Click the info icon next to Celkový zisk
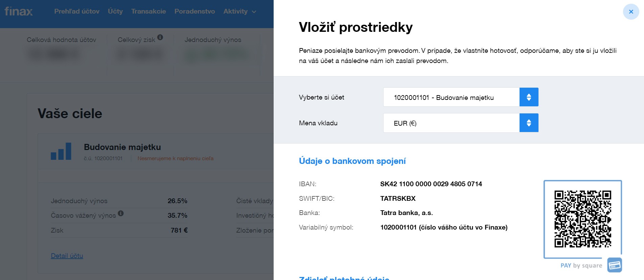Screen dimensions: 644x280 click(160, 37)
